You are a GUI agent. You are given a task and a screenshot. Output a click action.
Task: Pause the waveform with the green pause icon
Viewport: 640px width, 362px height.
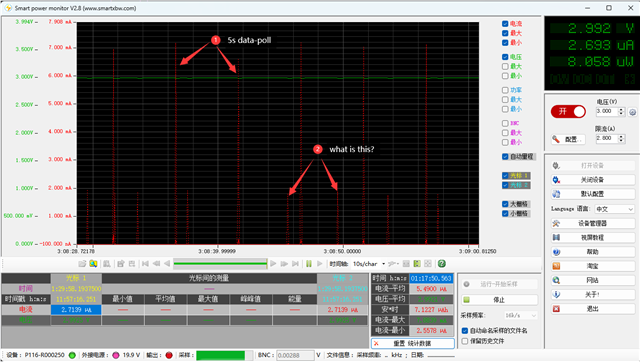coord(309,264)
